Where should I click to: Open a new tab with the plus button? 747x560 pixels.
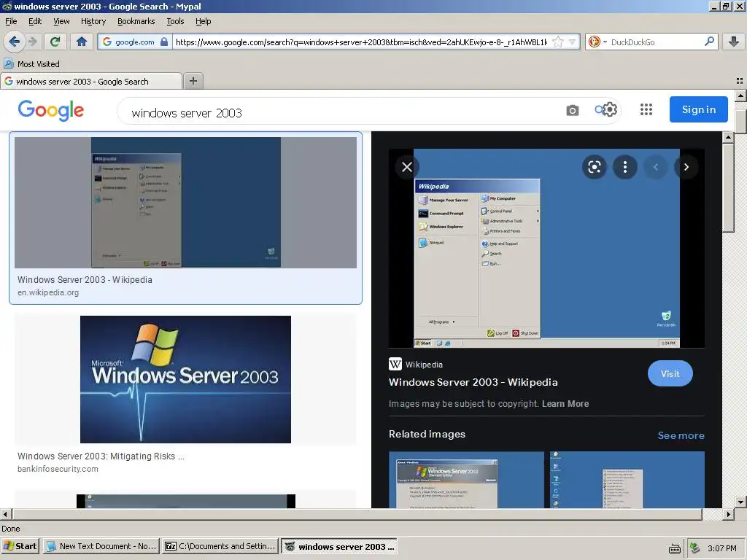coord(193,81)
